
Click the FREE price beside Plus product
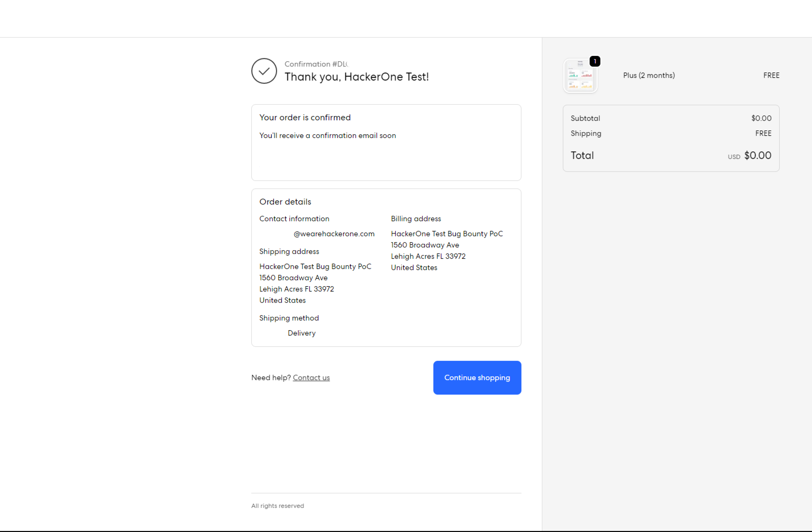[771, 76]
